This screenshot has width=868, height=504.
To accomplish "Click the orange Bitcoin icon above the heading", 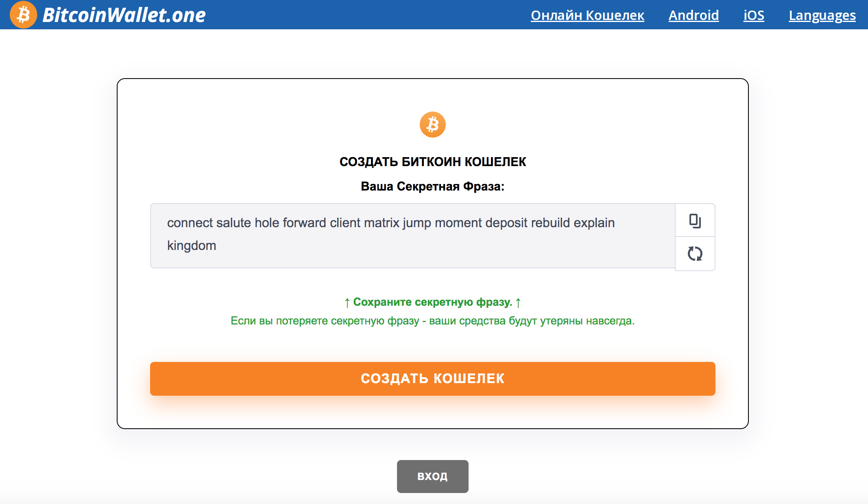I will [x=432, y=125].
